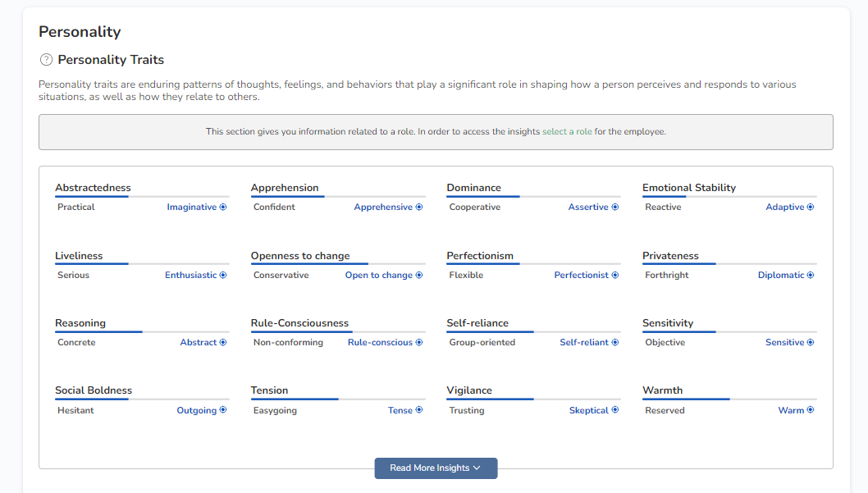Viewport: 868px width, 493px height.
Task: Click the help icon beside Personality Traits
Action: click(46, 60)
